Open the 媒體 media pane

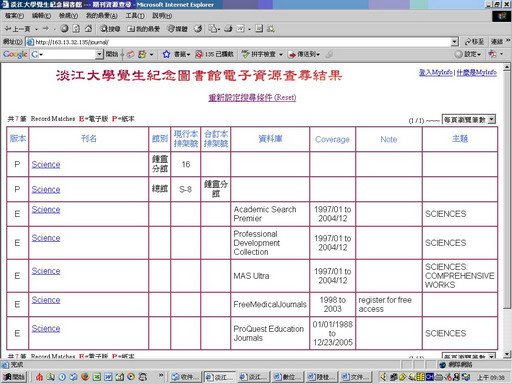point(177,29)
